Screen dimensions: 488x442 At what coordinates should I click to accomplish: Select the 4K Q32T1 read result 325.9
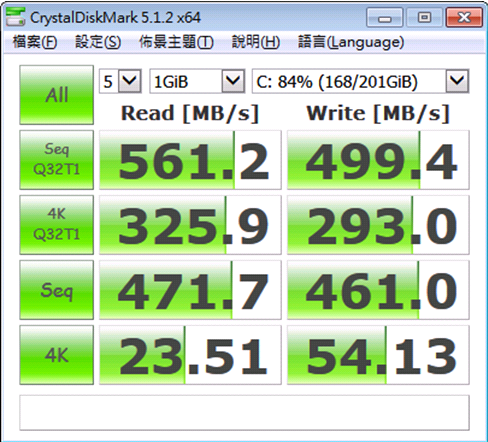tap(190, 225)
